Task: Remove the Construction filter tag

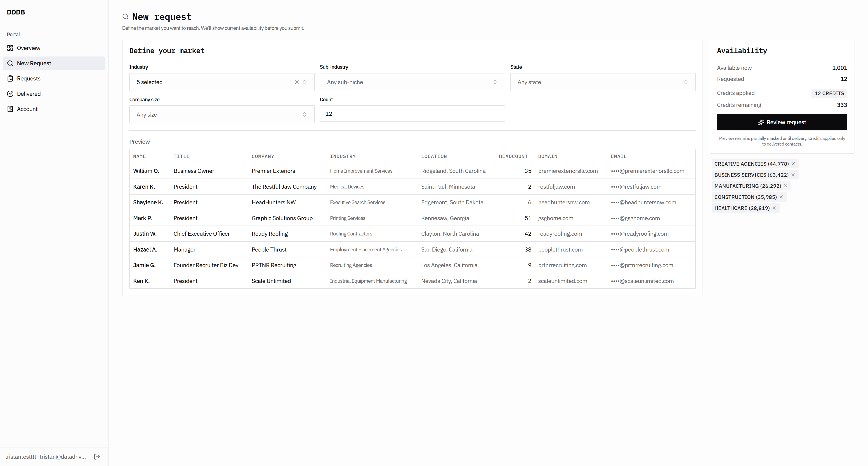Action: pos(781,197)
